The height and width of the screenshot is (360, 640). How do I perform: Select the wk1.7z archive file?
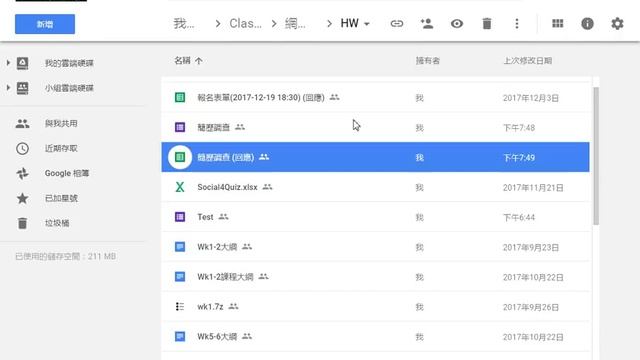click(x=376, y=307)
